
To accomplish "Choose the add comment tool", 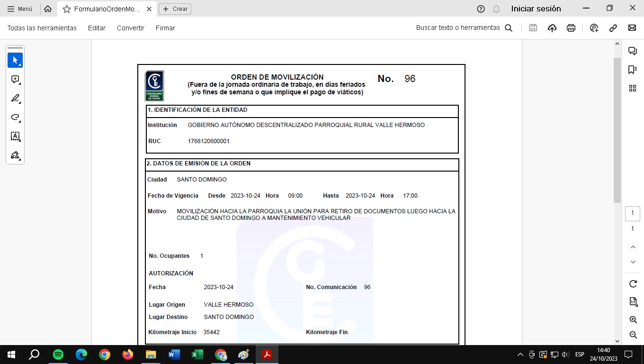I will click(15, 80).
